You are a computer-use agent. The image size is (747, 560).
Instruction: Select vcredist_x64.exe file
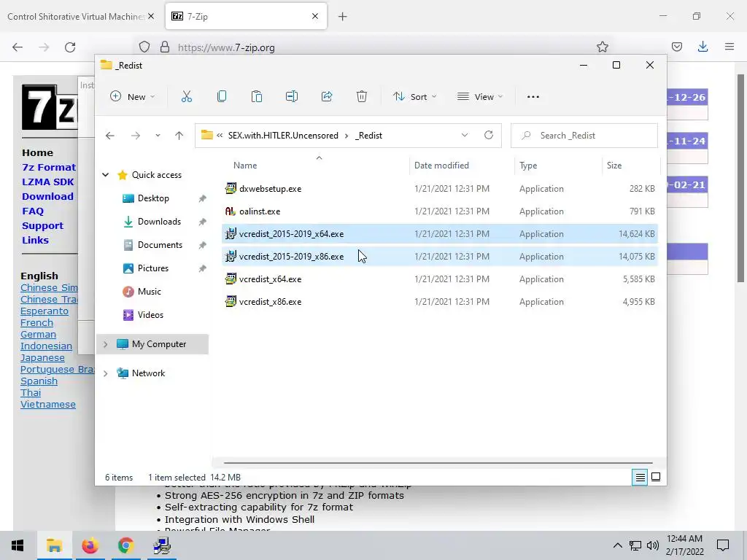click(440, 279)
